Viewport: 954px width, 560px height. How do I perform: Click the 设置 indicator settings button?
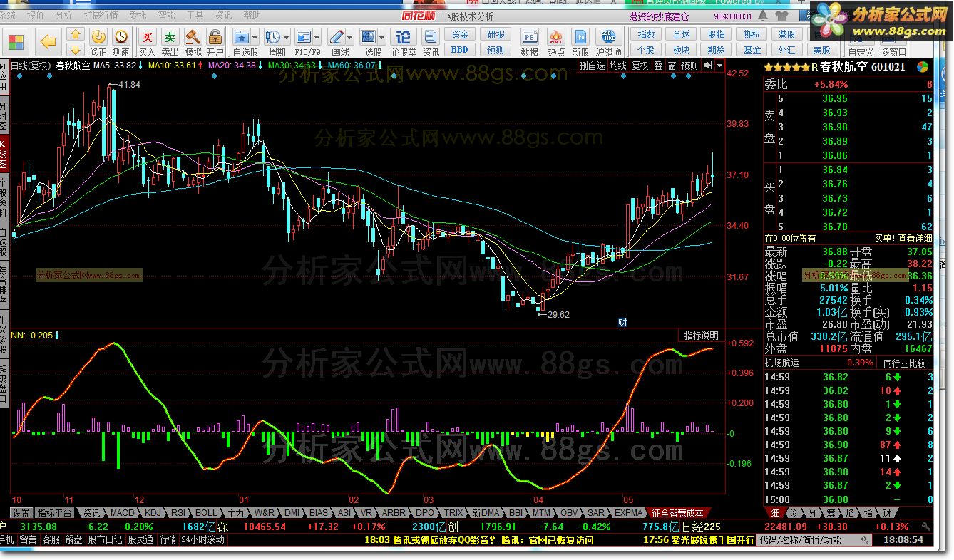tap(21, 512)
